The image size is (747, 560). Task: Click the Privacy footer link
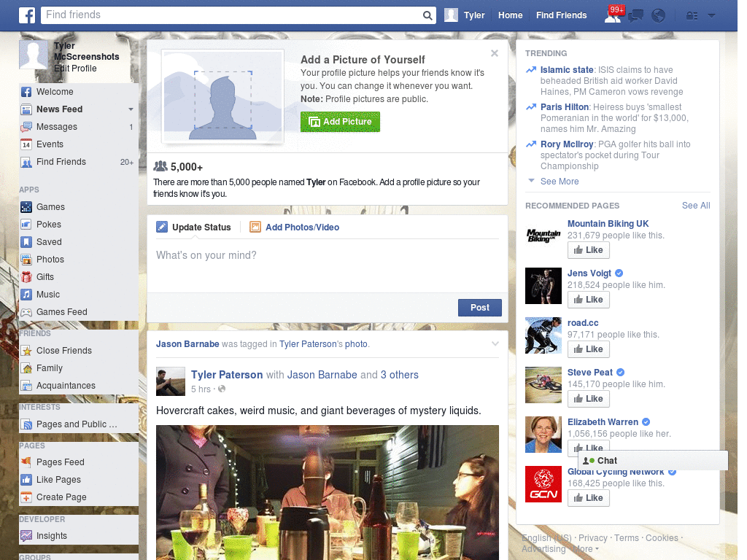592,538
